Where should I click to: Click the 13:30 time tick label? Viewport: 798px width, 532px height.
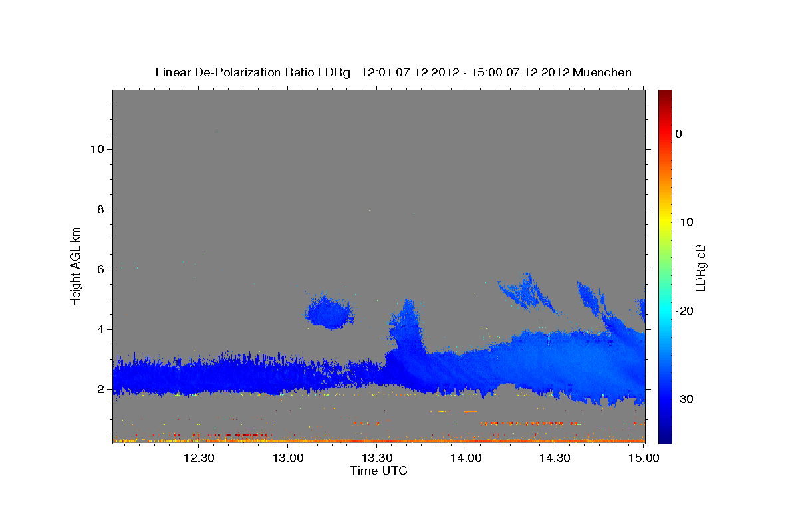click(377, 458)
